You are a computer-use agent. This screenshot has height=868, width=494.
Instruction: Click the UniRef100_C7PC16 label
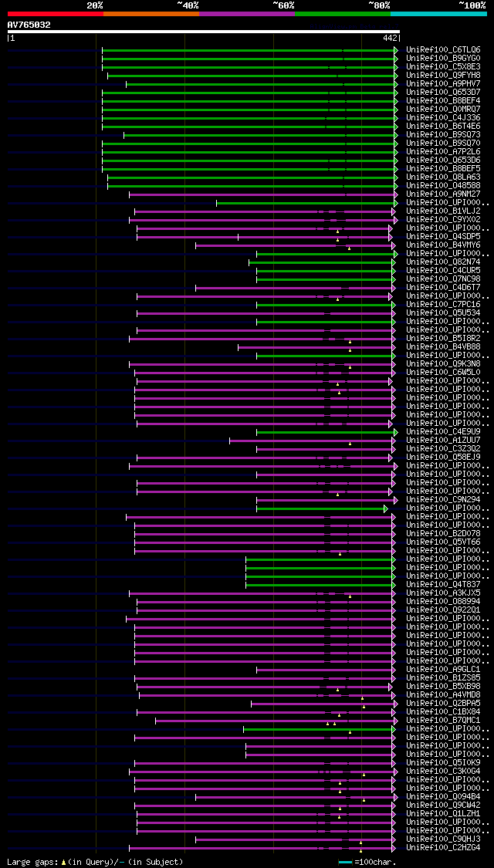point(443,305)
